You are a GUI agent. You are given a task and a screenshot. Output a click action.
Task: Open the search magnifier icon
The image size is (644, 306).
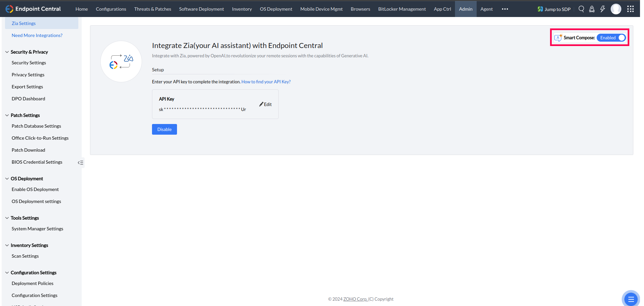point(581,9)
